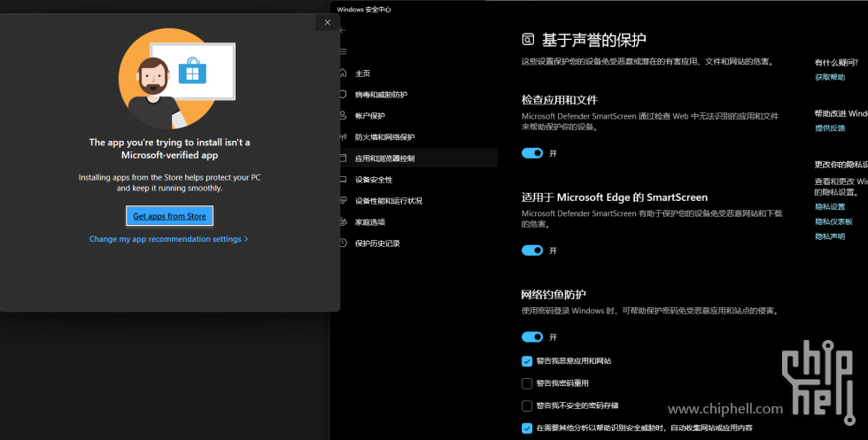Close the Microsoft-verified app dialog

pos(327,23)
